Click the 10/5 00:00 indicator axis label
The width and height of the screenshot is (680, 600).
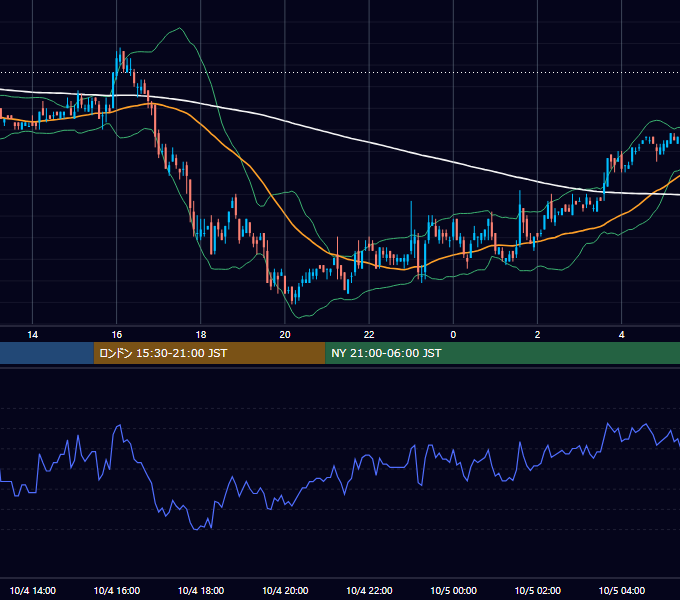point(453,590)
